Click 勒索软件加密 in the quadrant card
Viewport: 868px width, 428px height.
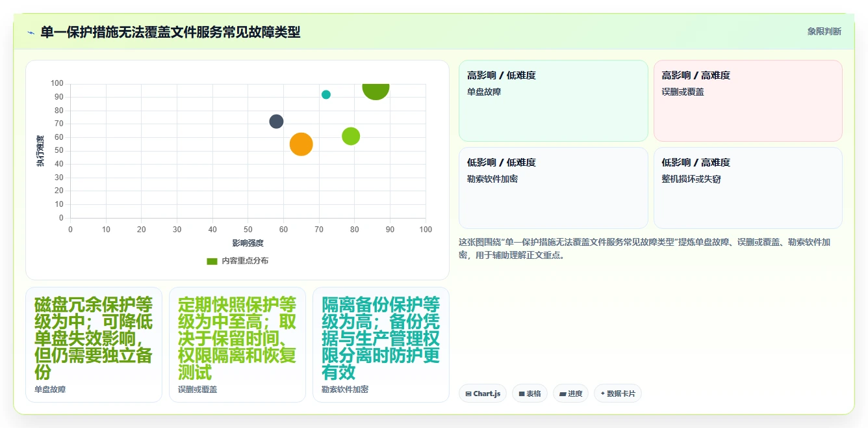click(x=492, y=180)
